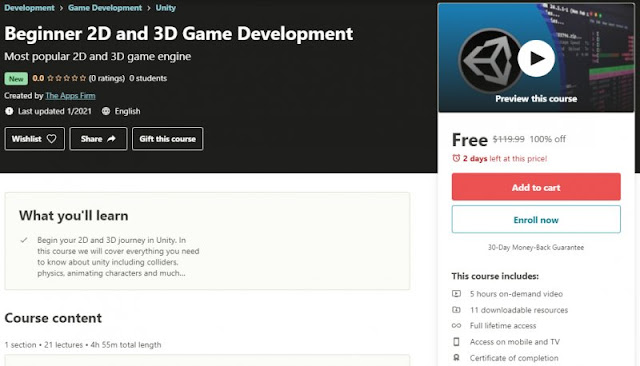The height and width of the screenshot is (366, 640).
Task: Click the 100% off label
Action: tap(547, 139)
